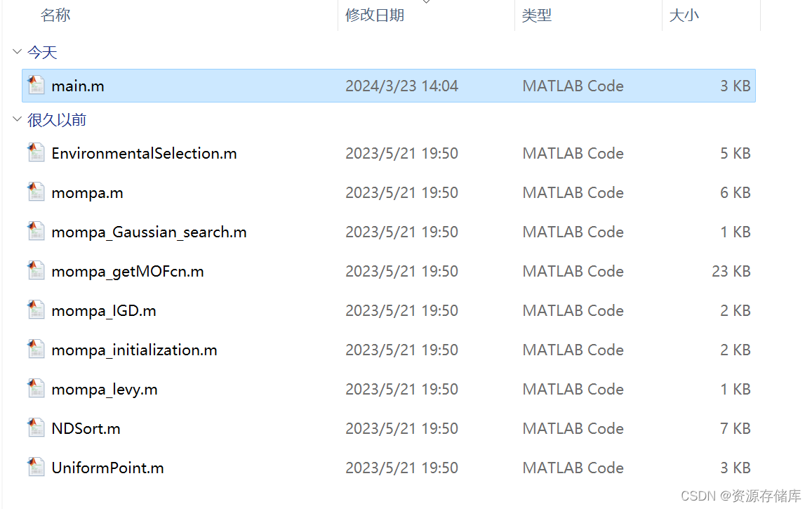Viewport: 812px width, 509px height.
Task: Click the MATLAB file icon beside main.m
Action: [36, 84]
